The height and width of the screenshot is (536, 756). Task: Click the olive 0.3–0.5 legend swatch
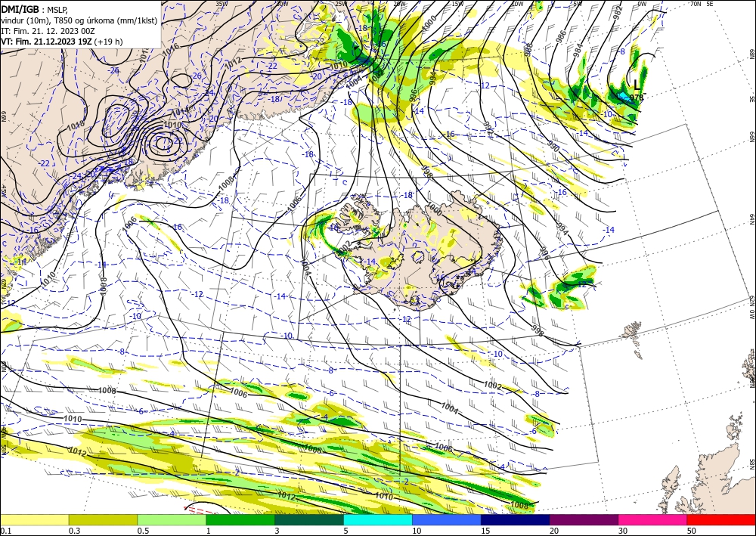pos(103,519)
